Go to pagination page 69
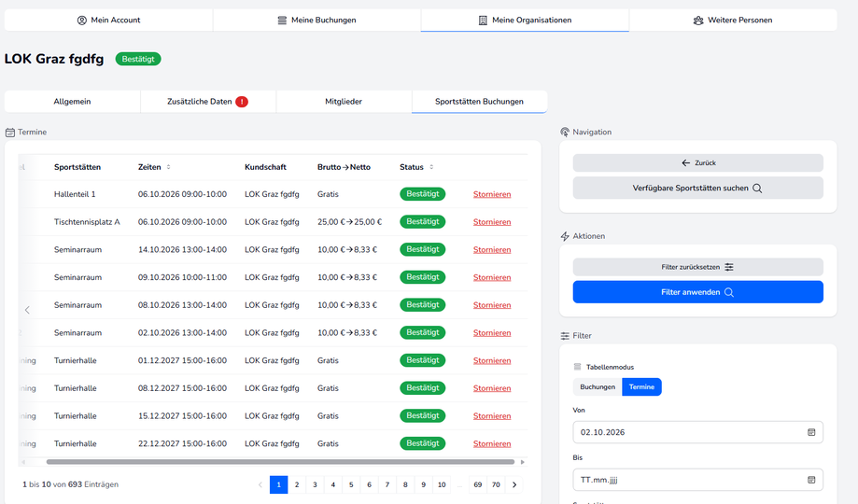858x504 pixels. click(x=478, y=484)
